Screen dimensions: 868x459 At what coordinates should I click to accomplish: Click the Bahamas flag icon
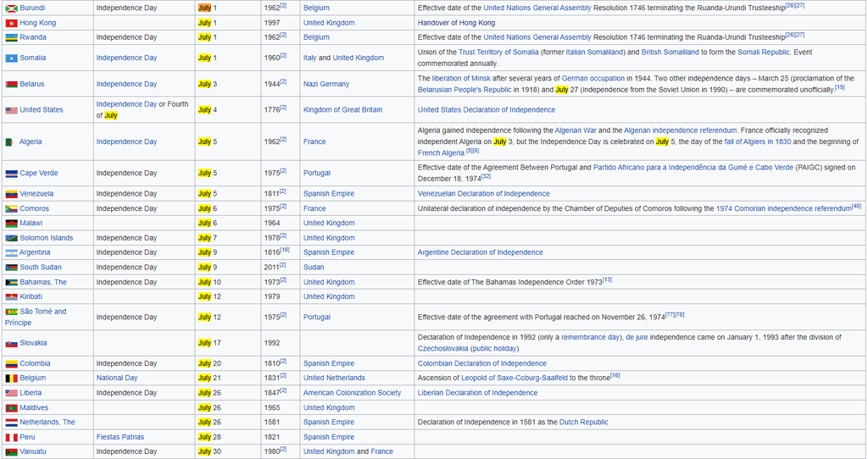(11, 283)
